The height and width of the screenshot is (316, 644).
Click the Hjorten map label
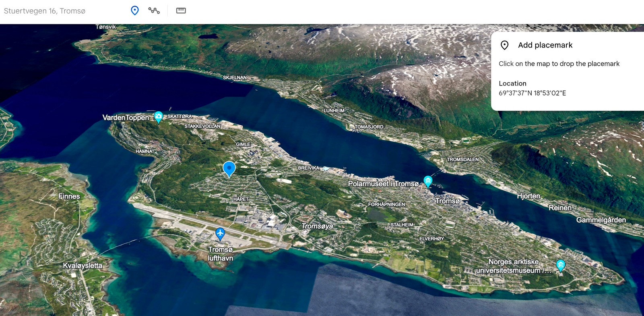[528, 196]
